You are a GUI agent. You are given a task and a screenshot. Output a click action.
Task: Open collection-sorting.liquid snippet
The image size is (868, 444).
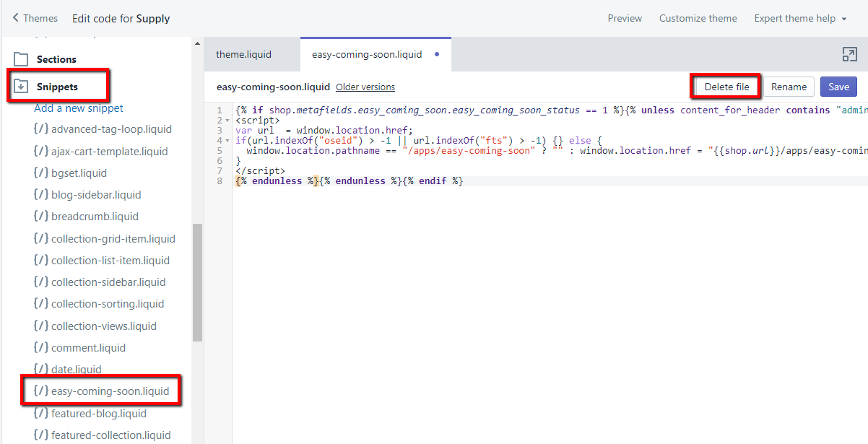pos(108,304)
